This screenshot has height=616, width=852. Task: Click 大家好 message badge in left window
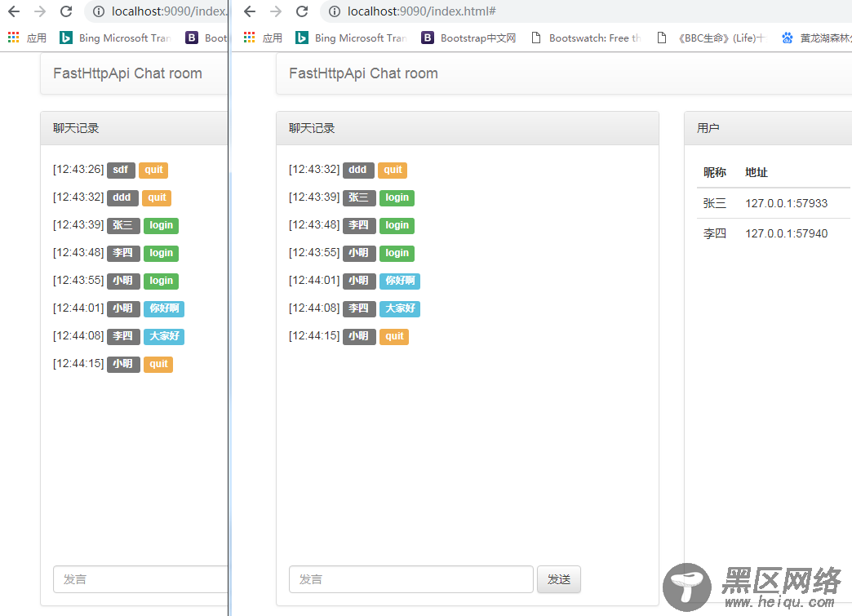click(164, 335)
